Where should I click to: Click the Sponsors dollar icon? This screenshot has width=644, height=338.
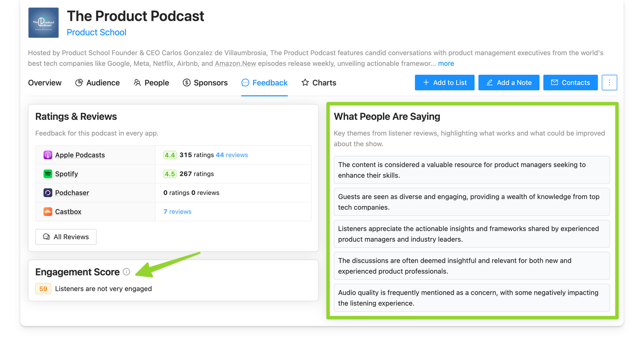coord(186,83)
